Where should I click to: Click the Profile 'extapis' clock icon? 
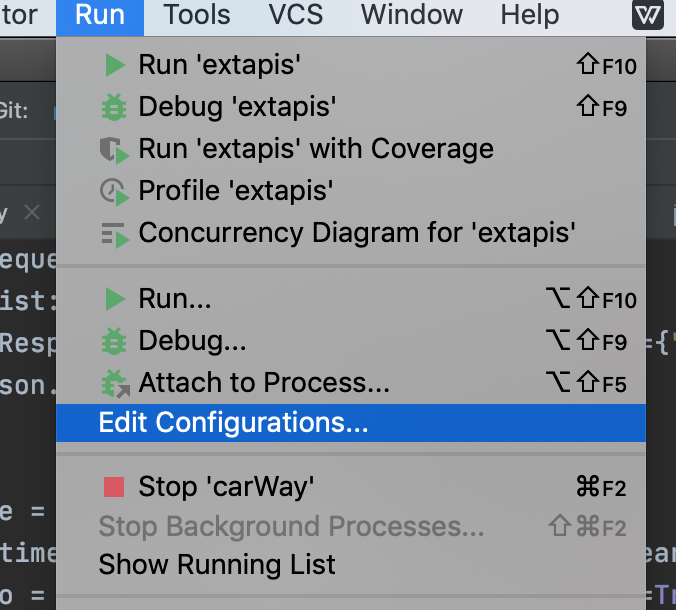click(115, 191)
